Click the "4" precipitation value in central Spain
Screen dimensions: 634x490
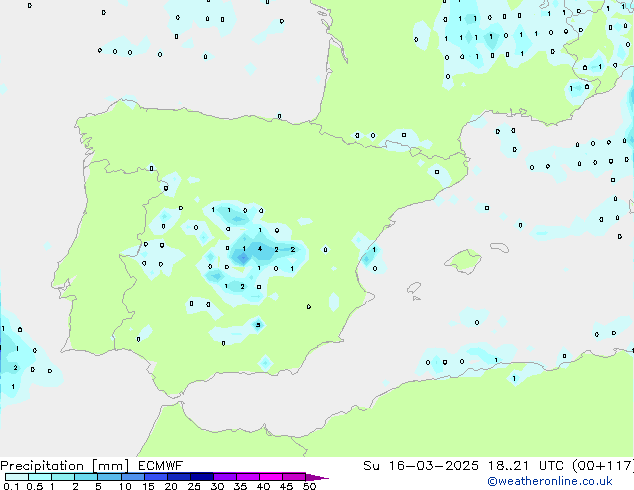click(x=260, y=249)
